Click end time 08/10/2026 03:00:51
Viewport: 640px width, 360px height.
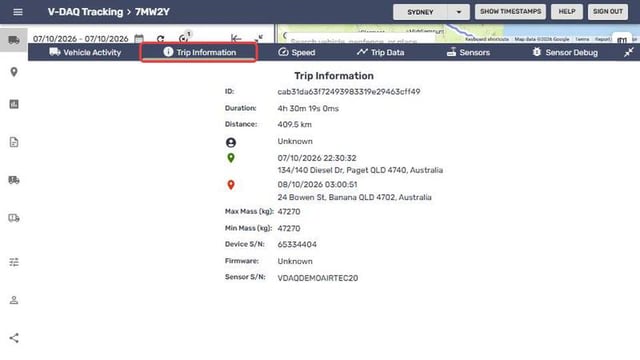coord(317,184)
